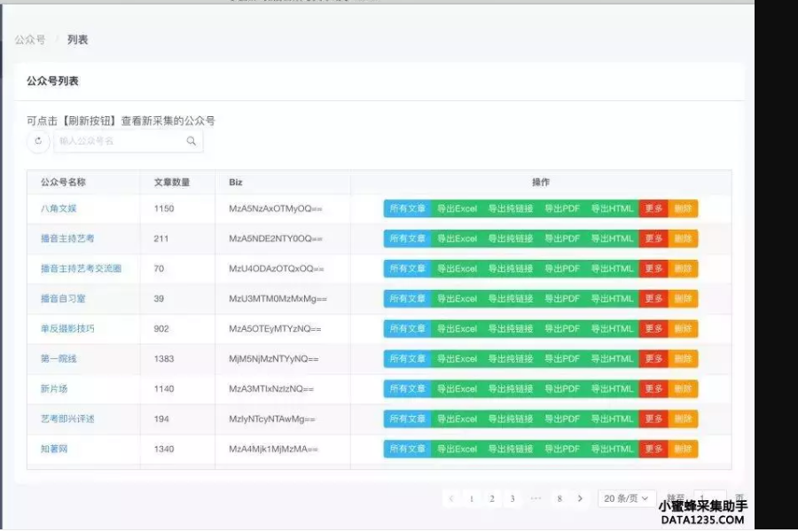Open the 单反摄影技巧 account link

[67, 329]
